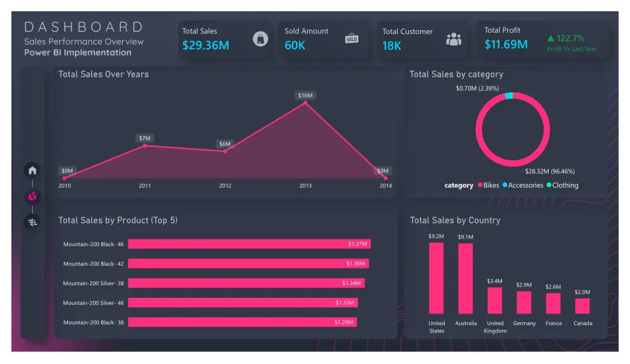The image size is (630, 364).
Task: Click the 18K Total Customer value
Action: click(392, 46)
